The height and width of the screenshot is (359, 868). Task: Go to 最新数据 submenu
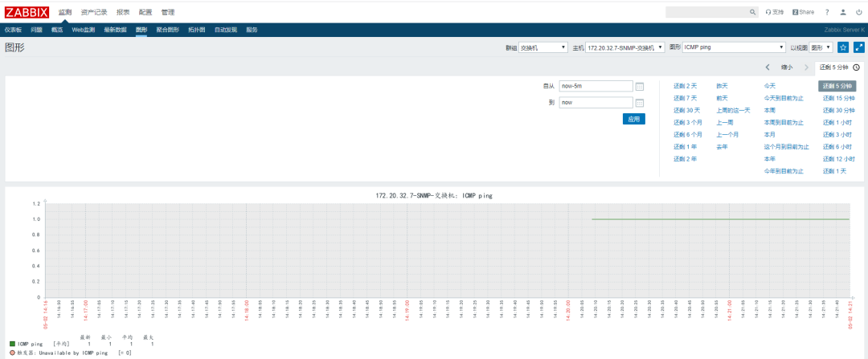pyautogui.click(x=115, y=30)
